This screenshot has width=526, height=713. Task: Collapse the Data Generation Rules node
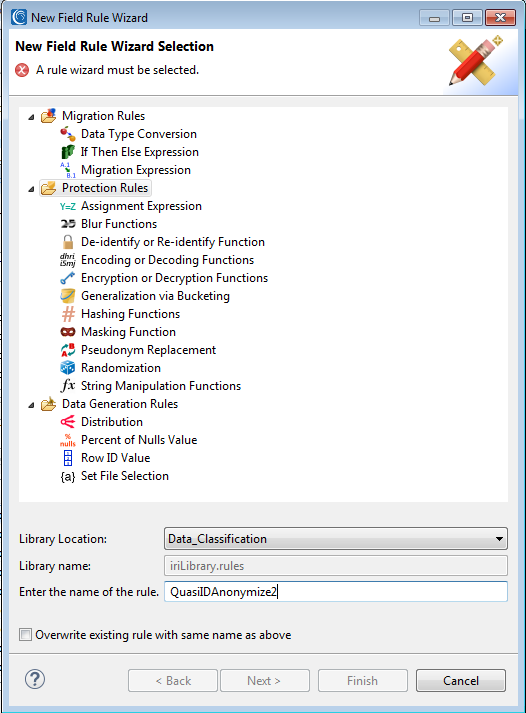point(31,405)
